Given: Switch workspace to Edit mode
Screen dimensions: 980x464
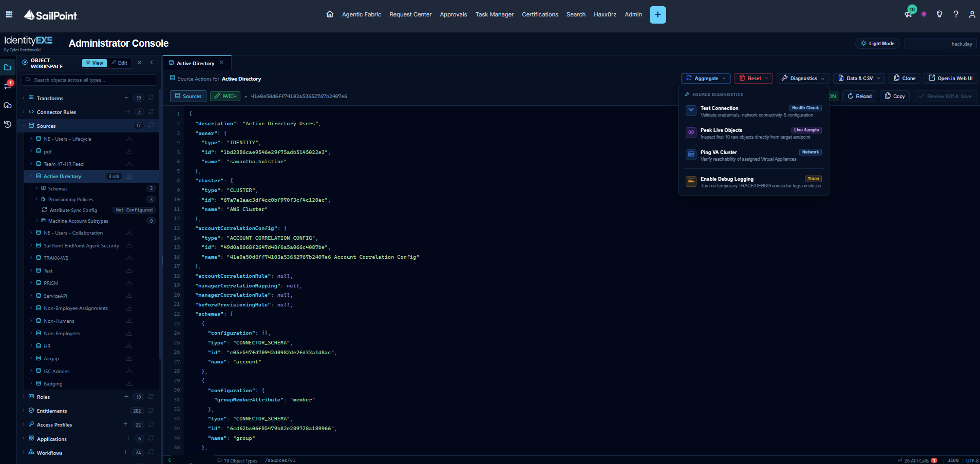Looking at the screenshot, I should [119, 63].
